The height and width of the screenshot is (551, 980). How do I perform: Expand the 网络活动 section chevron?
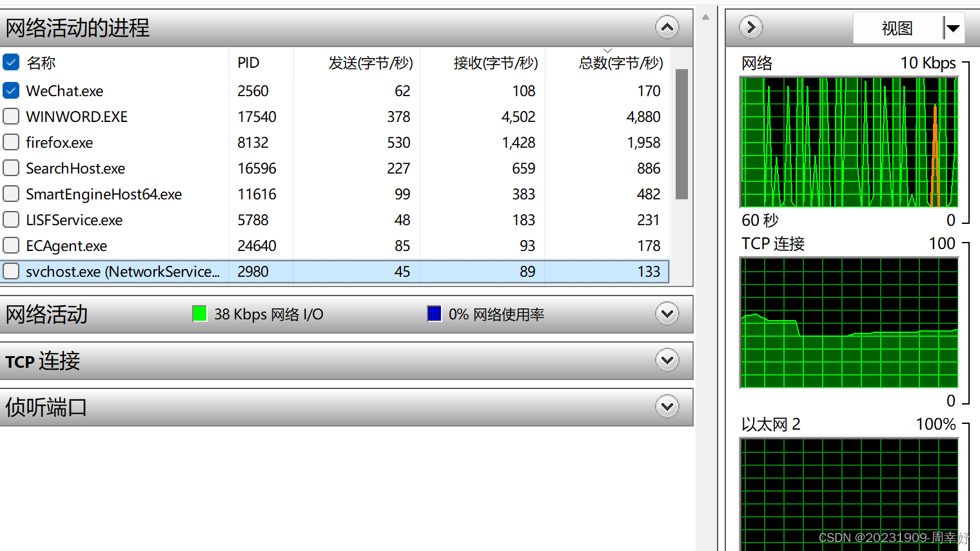667,314
